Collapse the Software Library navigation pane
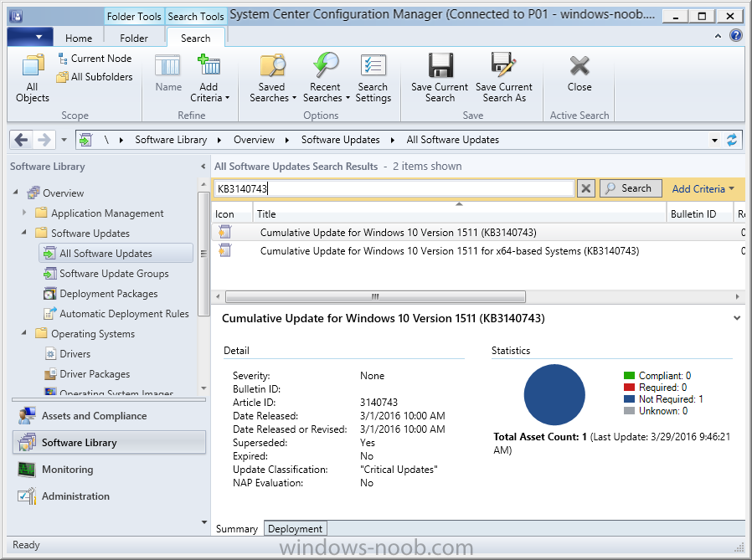Viewport: 752px width, 560px height. tap(203, 167)
